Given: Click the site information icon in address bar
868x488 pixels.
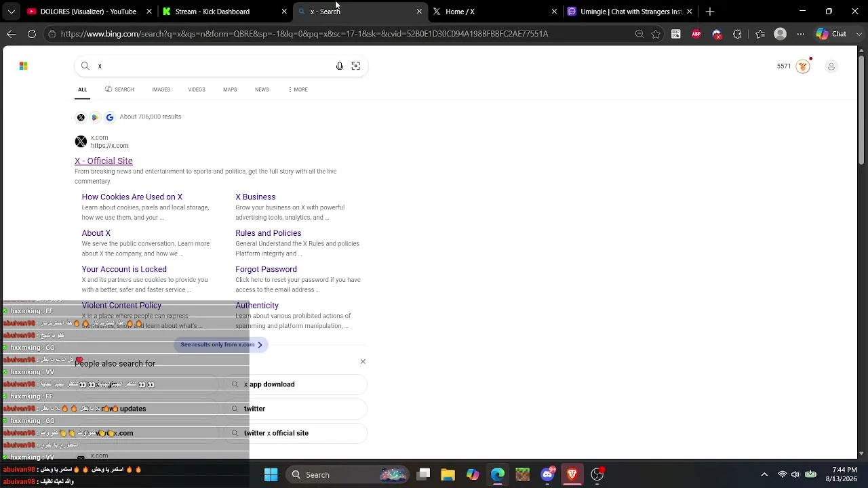Looking at the screenshot, I should click(x=52, y=34).
